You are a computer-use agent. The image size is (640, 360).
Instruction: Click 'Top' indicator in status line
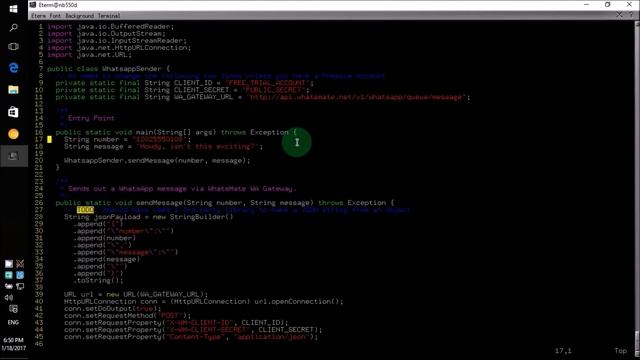(620, 351)
